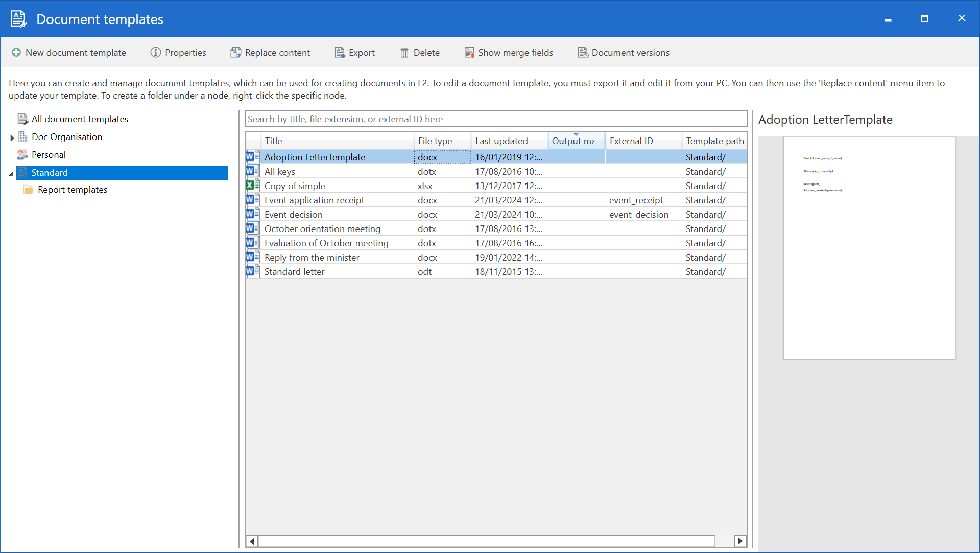Sort by External ID column

[643, 141]
